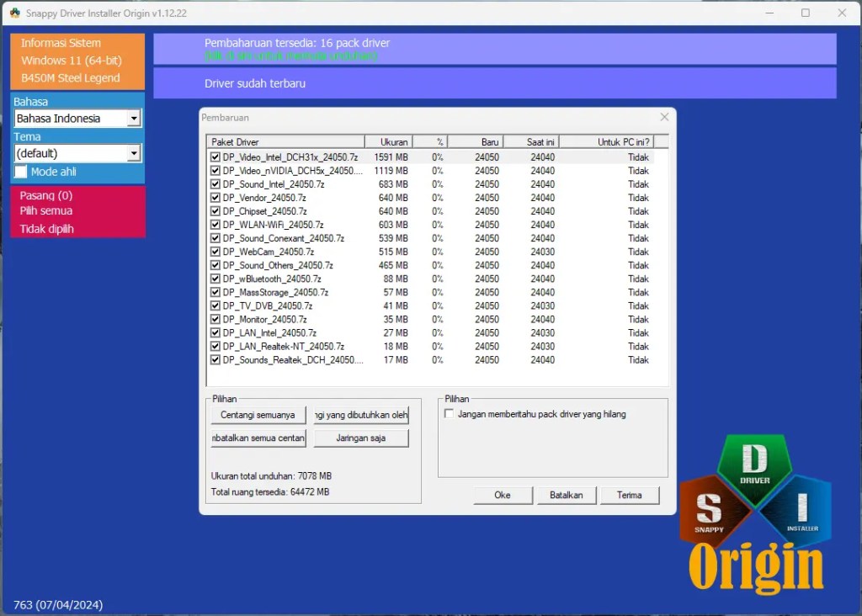Uncheck the DP_Video_Intel_DCH31x driver pack
862x616 pixels.
coord(215,157)
